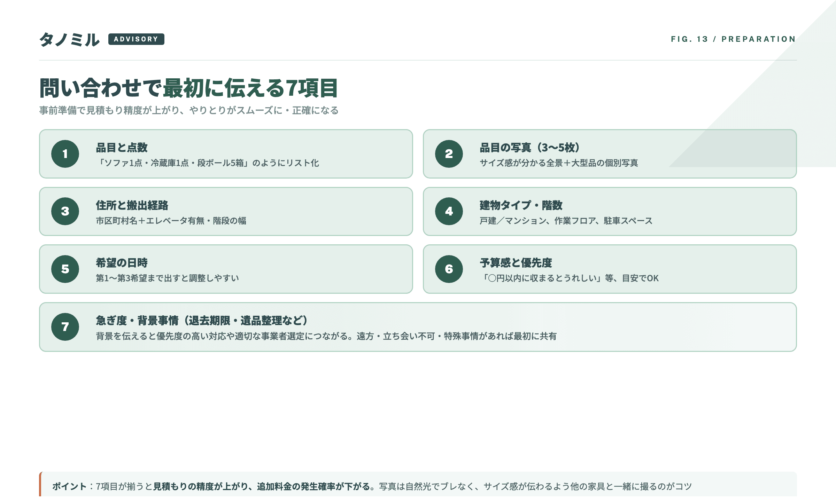
Task: Click the number 2 circle icon
Action: 449,154
